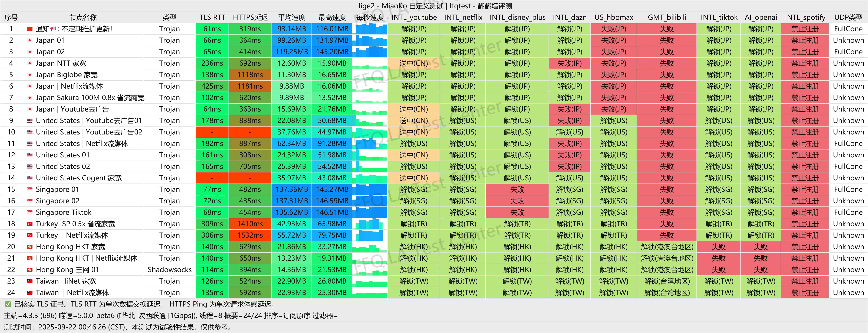
Task: Click the 解锁(TR) netflix cell for Turkey | Netflix流媒体
Action: [x=463, y=236]
